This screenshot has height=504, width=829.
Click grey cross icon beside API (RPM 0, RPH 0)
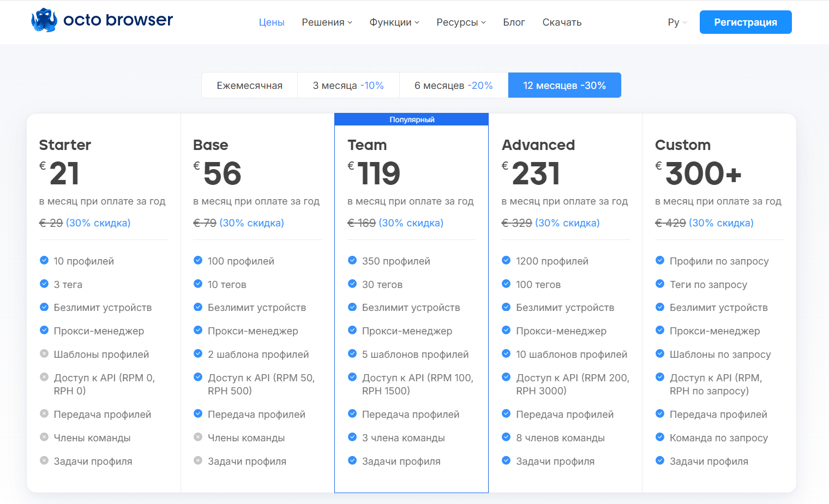coord(44,377)
